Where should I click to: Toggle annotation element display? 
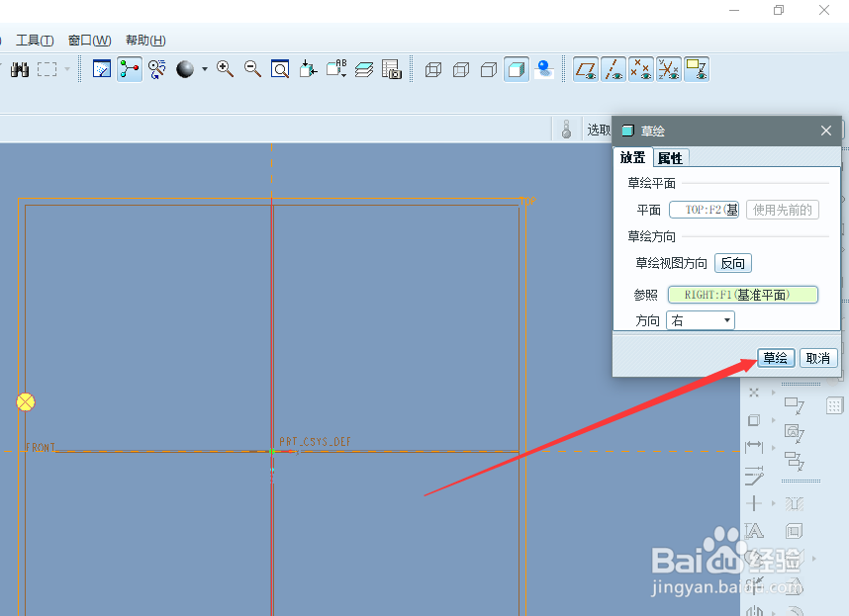pyautogui.click(x=697, y=70)
